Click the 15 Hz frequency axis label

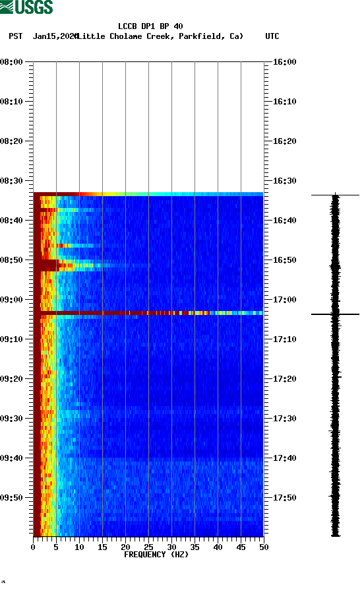pyautogui.click(x=102, y=547)
